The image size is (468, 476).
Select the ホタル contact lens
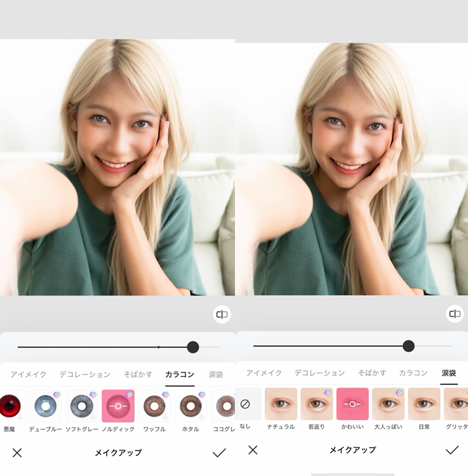191,406
